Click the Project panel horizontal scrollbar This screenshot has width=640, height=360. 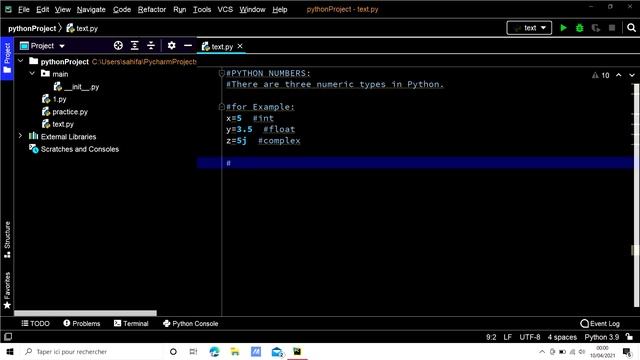tap(85, 313)
